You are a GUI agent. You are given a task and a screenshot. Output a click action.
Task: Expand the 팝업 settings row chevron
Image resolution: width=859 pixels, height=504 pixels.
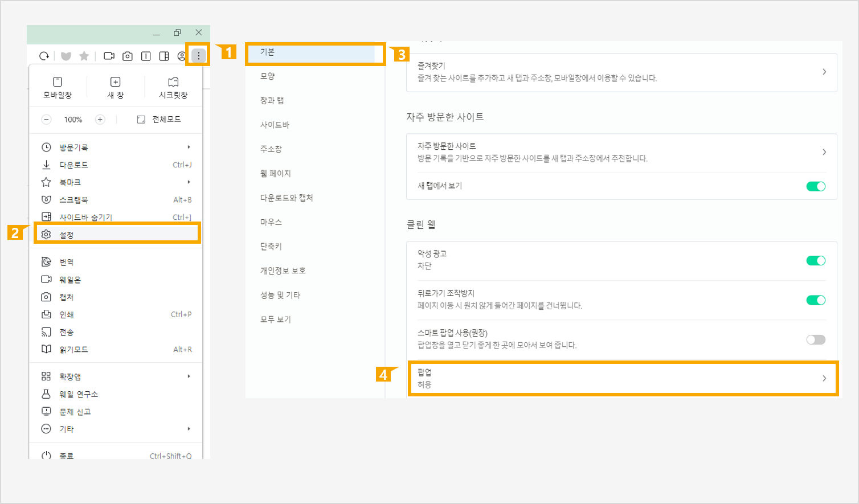824,378
